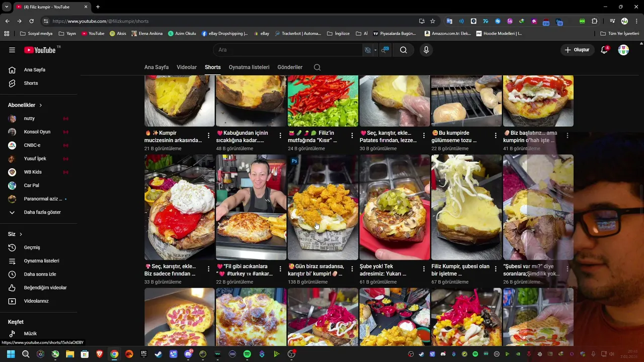The width and height of the screenshot is (644, 362).
Task: Expand the Abonelikler section chevron
Action: 41,105
